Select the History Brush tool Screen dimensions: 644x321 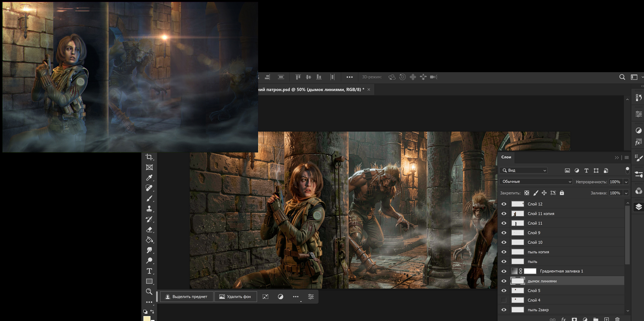(149, 219)
